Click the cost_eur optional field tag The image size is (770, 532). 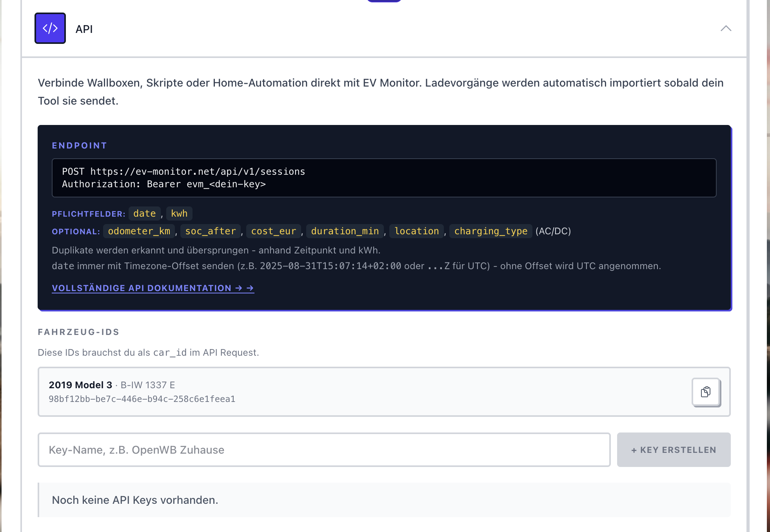click(274, 231)
